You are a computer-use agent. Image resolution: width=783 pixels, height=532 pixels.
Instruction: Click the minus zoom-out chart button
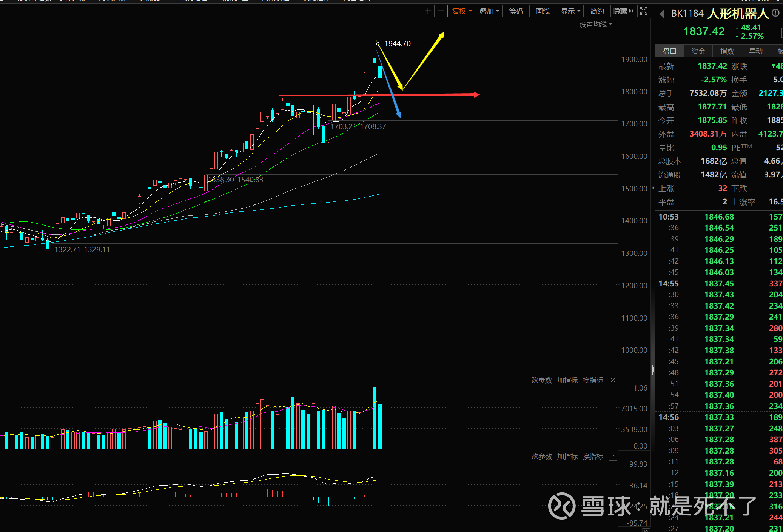point(441,11)
